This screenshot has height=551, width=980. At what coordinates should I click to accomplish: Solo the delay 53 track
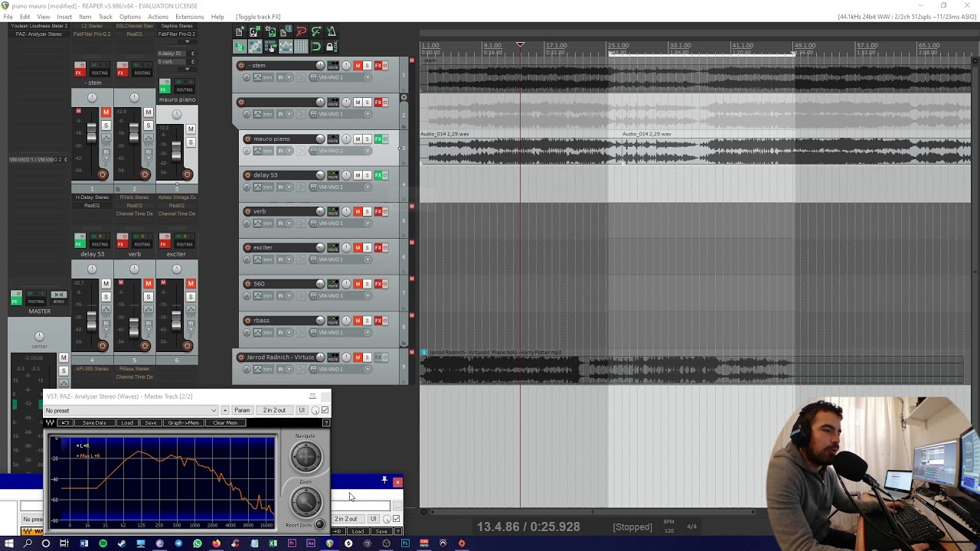367,175
